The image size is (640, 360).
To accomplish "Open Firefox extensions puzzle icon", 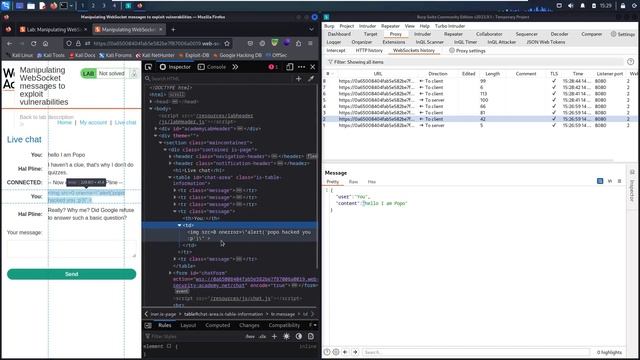I will pyautogui.click(x=298, y=43).
